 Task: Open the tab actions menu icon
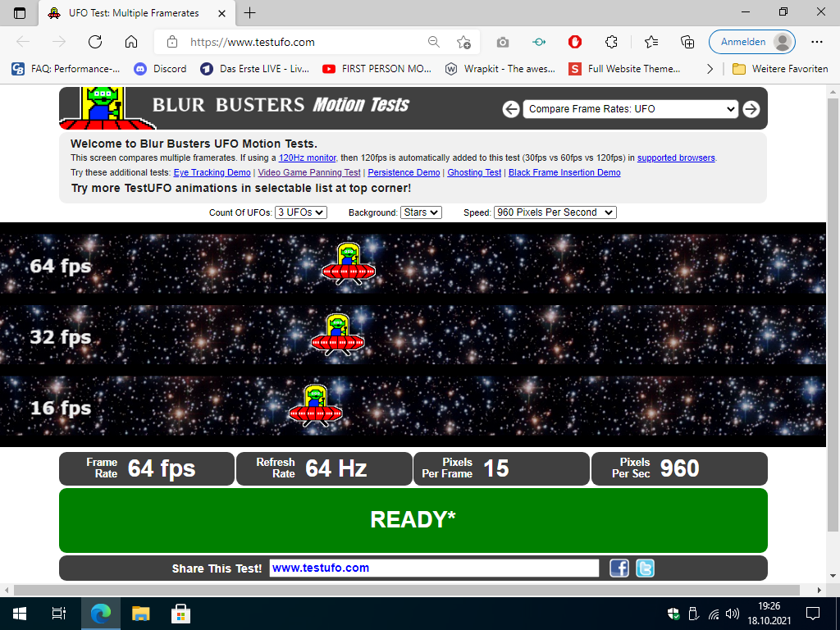(x=20, y=13)
